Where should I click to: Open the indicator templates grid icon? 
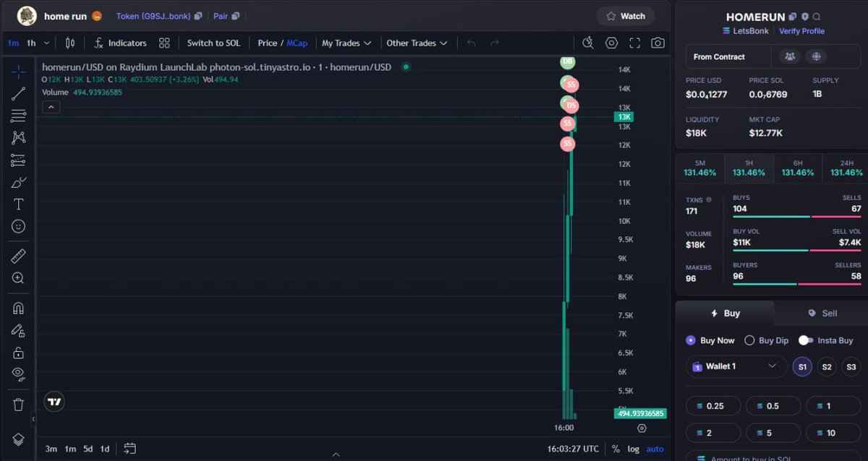[164, 43]
